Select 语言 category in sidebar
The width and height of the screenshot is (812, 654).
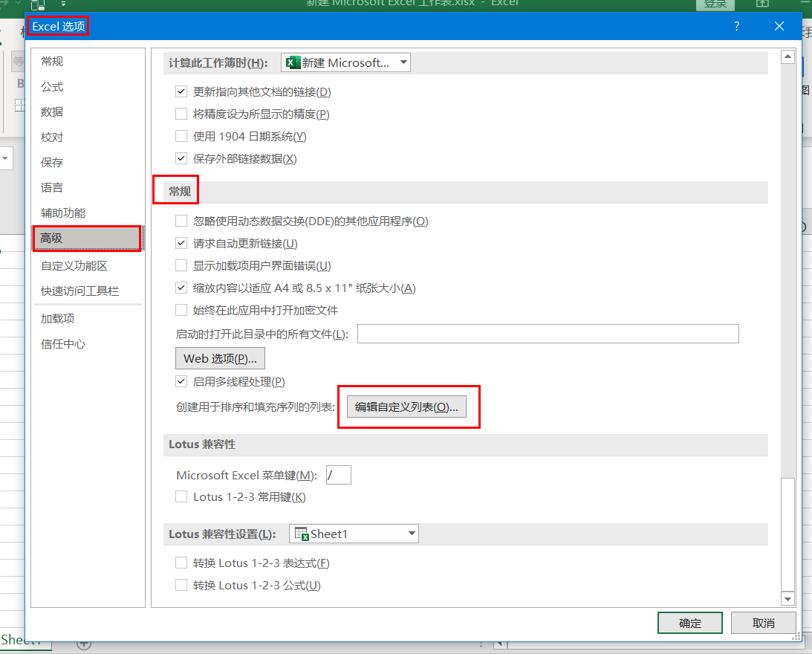88,187
